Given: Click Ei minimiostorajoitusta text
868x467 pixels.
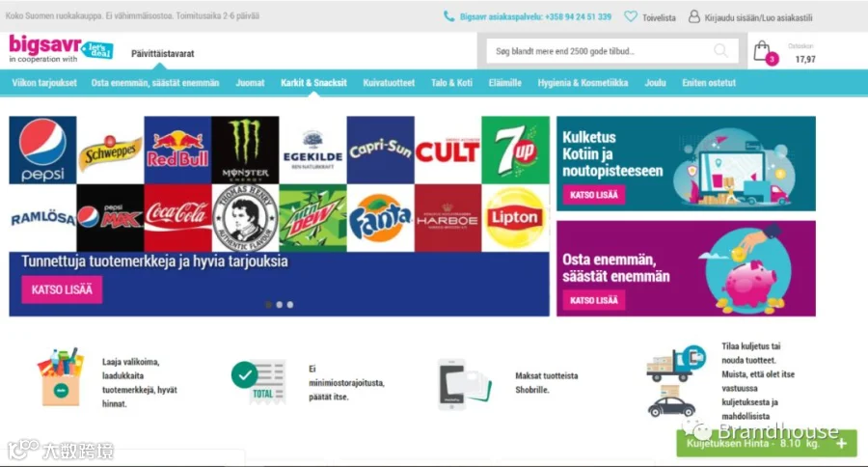Looking at the screenshot, I should (x=346, y=383).
